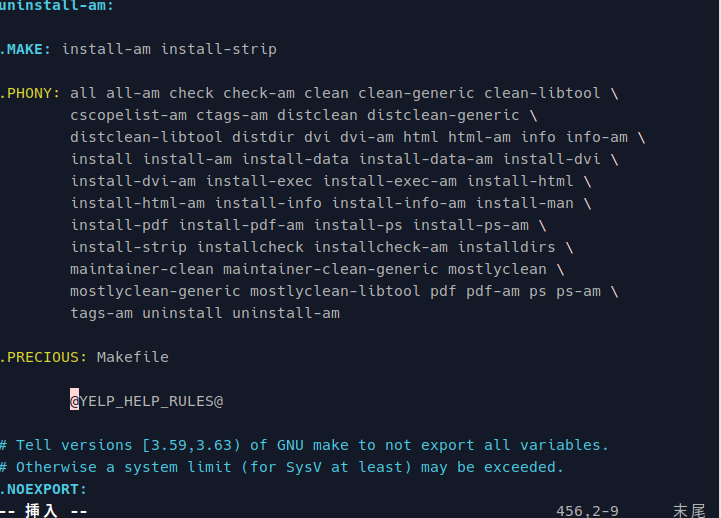The height and width of the screenshot is (518, 721).
Task: Click the .PHONY: target label
Action: (x=30, y=93)
